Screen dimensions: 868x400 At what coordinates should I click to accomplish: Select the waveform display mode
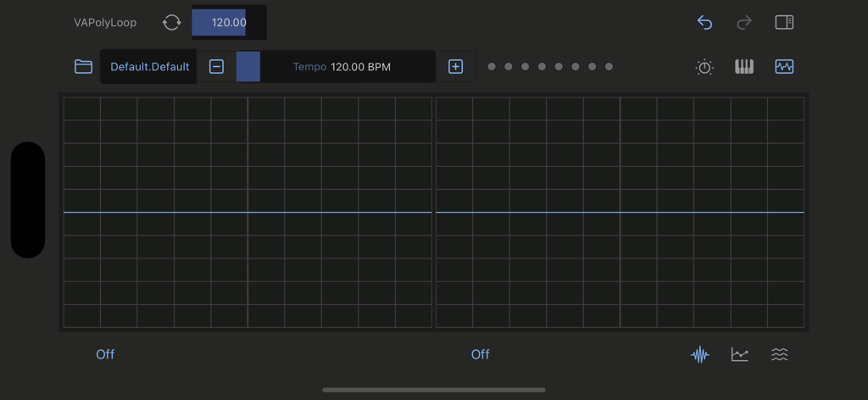pyautogui.click(x=700, y=354)
